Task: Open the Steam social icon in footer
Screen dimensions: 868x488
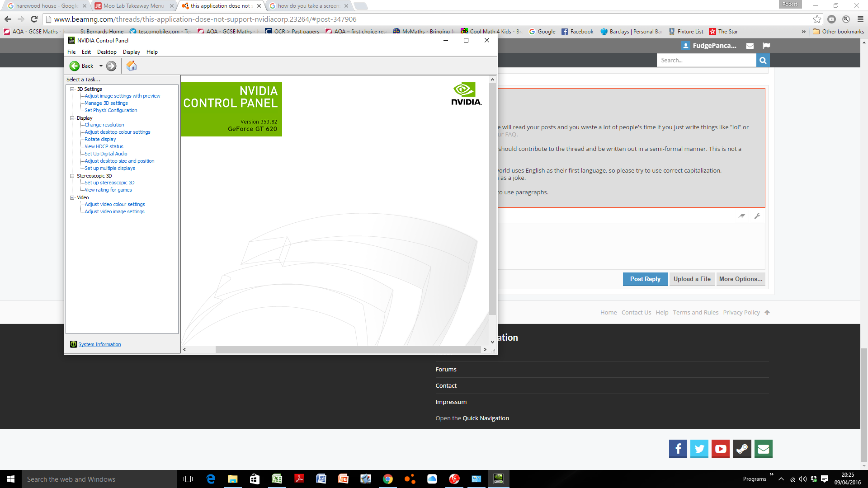Action: pos(742,449)
